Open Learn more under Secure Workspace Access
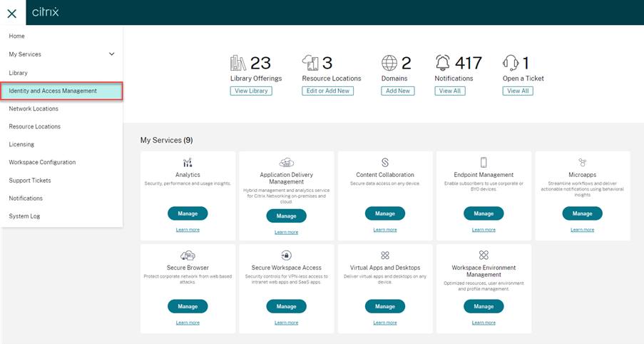The width and height of the screenshot is (644, 344). click(286, 323)
